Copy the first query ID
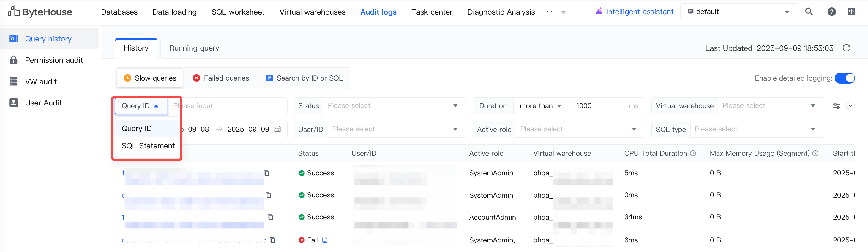This screenshot has height=252, width=868. tap(266, 173)
